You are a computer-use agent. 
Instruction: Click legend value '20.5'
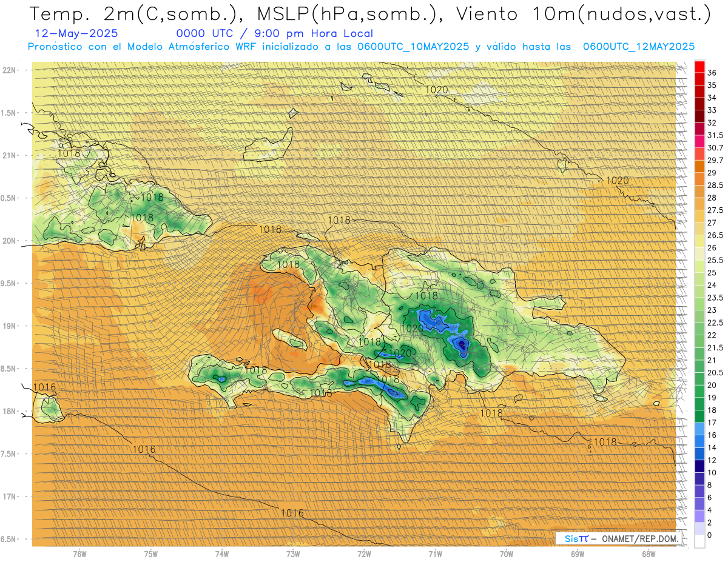715,372
